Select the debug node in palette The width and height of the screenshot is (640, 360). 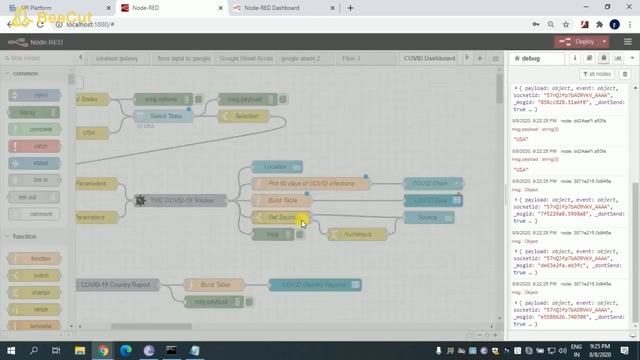coord(34,112)
